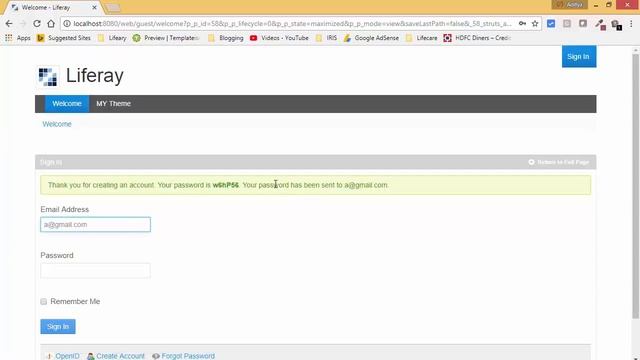Click Return to Full Page link
This screenshot has width=640, height=360.
(559, 162)
